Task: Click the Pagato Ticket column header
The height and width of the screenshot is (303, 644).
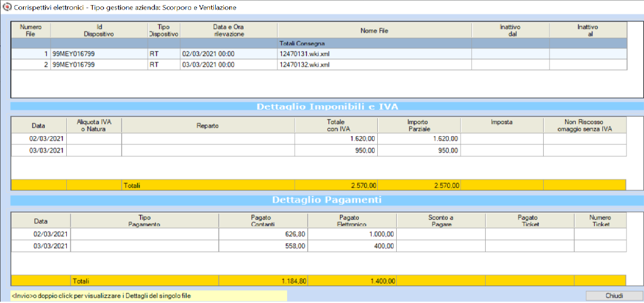Action: (530, 220)
